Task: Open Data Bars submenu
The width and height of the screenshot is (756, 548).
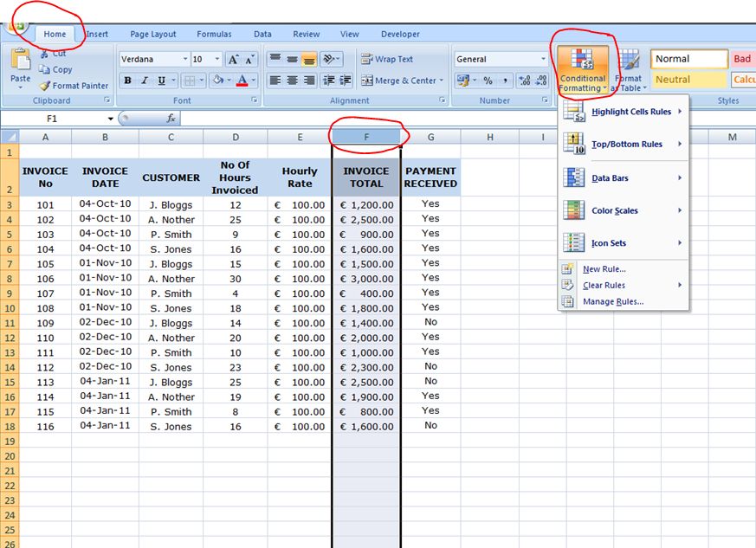Action: coord(624,177)
